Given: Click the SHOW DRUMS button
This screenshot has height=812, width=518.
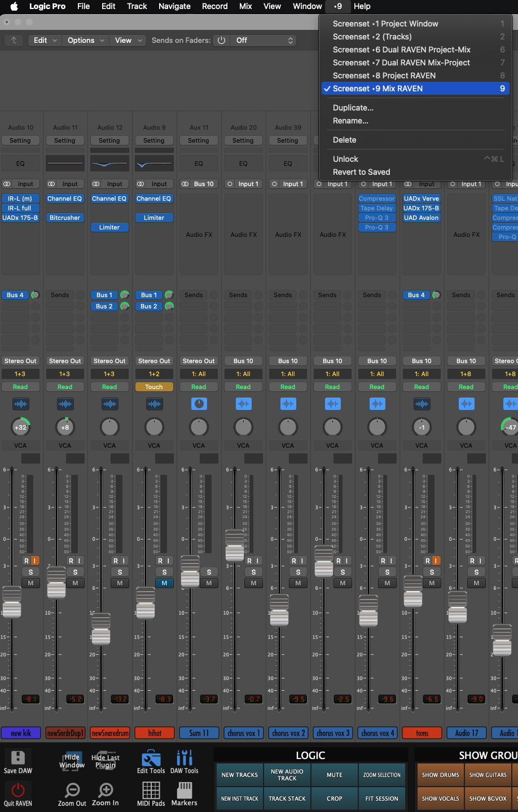Looking at the screenshot, I should [x=441, y=775].
